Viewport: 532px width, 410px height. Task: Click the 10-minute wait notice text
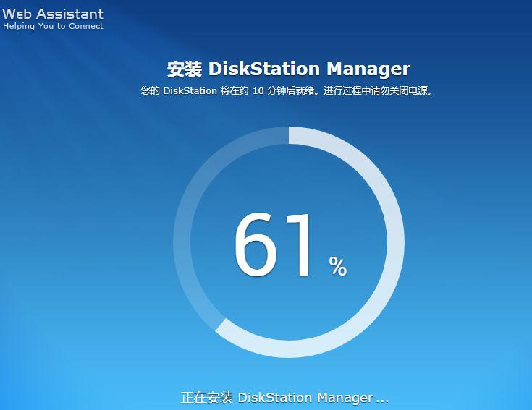pyautogui.click(x=287, y=91)
